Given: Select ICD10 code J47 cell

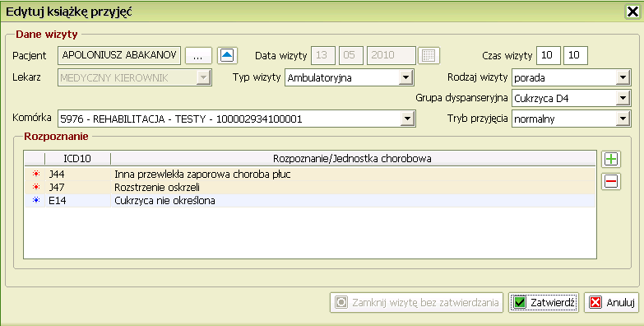Looking at the screenshot, I should point(77,188).
